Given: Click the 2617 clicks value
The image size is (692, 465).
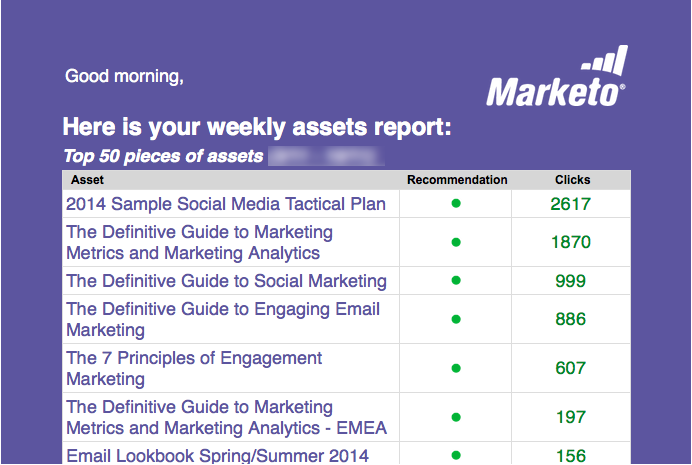Looking at the screenshot, I should tap(571, 205).
